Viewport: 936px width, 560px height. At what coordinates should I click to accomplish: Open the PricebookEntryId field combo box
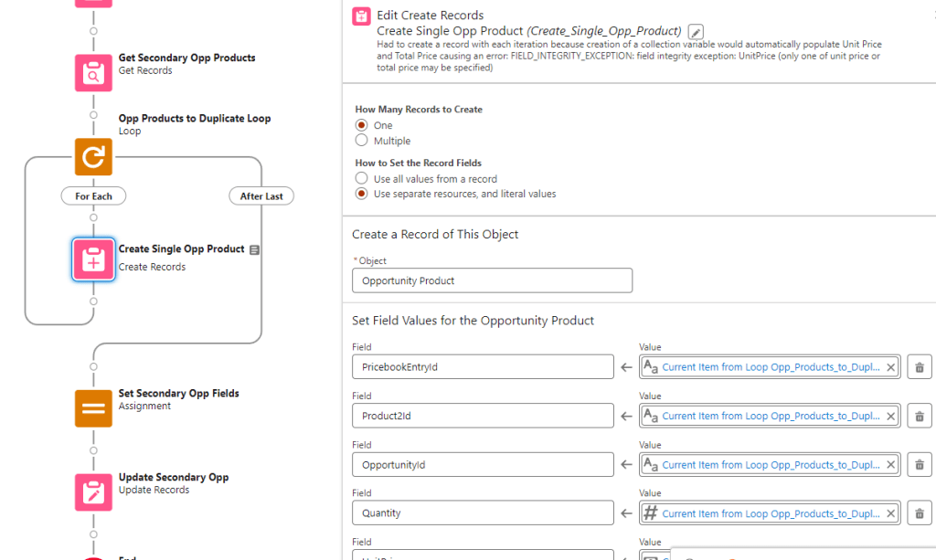click(483, 367)
